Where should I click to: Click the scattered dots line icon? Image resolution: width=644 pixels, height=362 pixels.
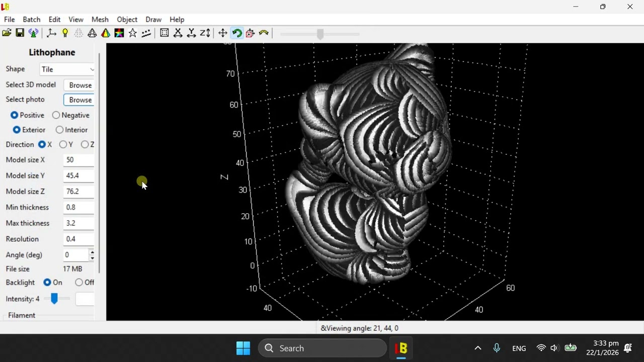146,33
